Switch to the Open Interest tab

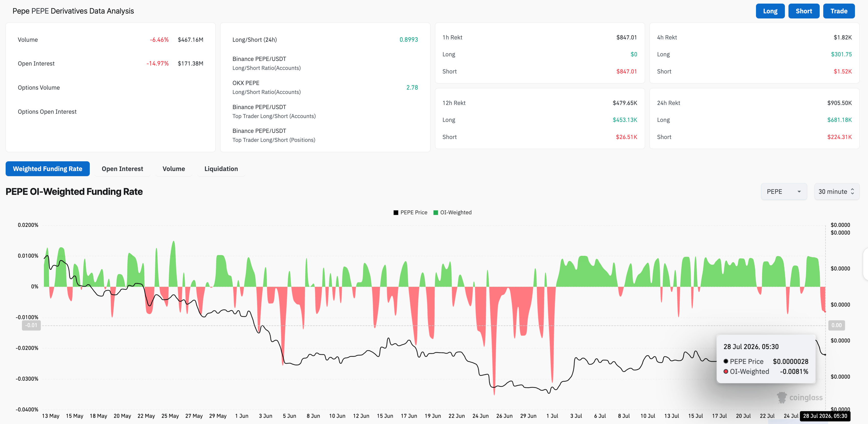point(122,169)
